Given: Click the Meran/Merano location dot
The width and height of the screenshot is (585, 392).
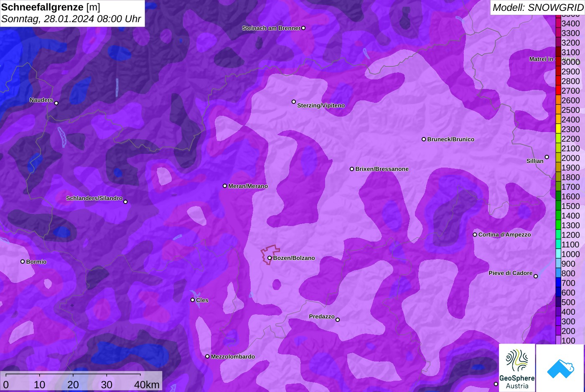Looking at the screenshot, I should 225,186.
